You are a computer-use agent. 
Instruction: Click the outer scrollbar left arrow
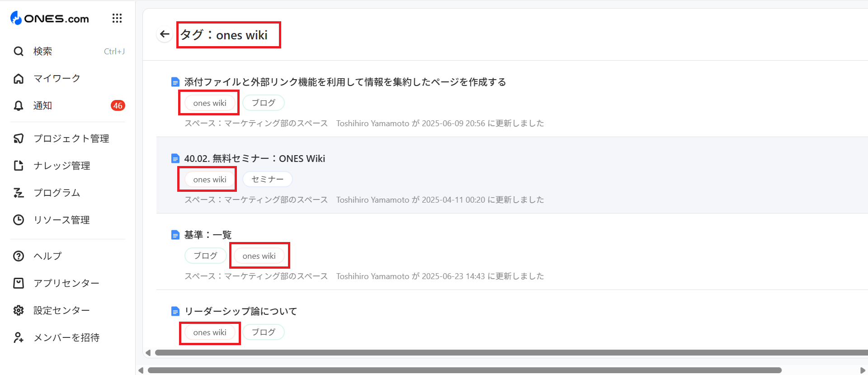tap(141, 370)
